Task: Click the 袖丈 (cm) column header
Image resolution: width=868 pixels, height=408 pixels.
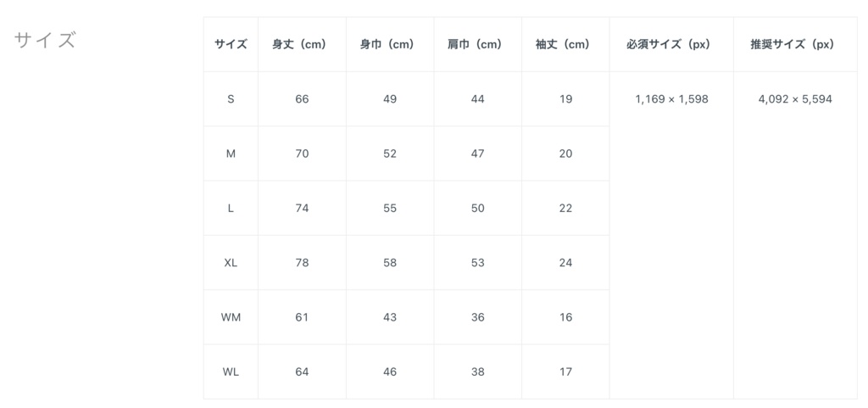Action: [565, 45]
